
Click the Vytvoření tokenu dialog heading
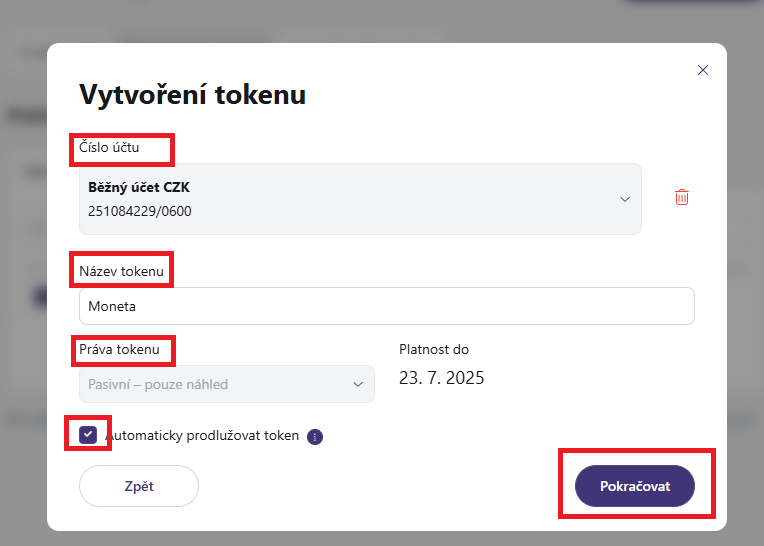[192, 94]
